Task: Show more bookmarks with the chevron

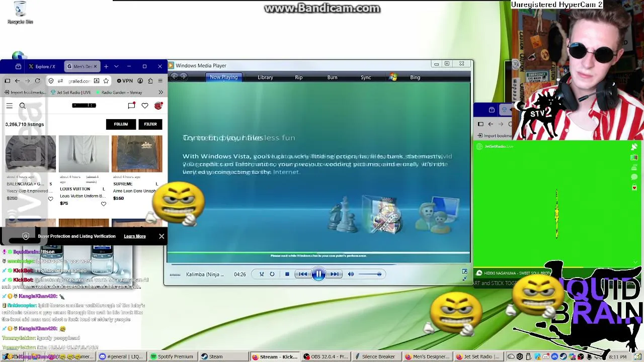Action: click(x=160, y=93)
